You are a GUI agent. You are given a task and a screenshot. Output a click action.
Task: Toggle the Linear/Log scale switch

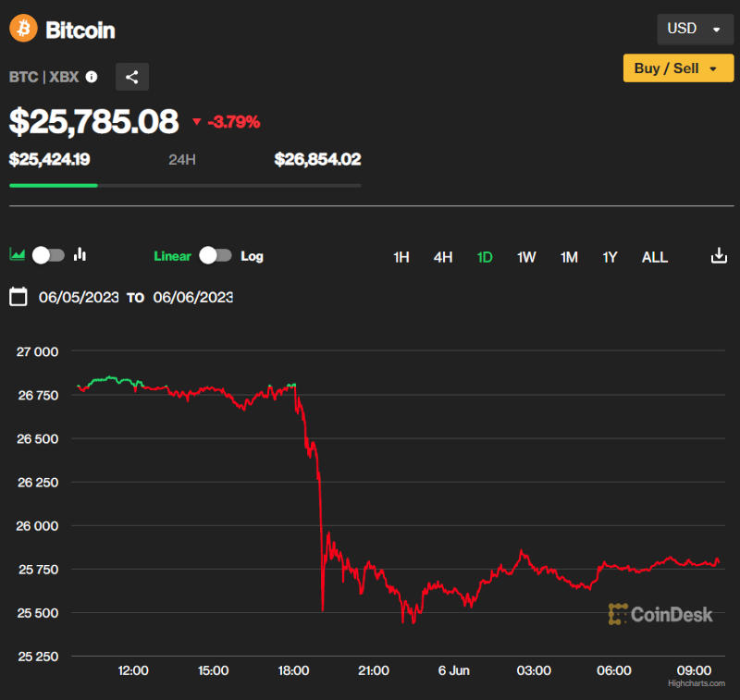coord(215,256)
